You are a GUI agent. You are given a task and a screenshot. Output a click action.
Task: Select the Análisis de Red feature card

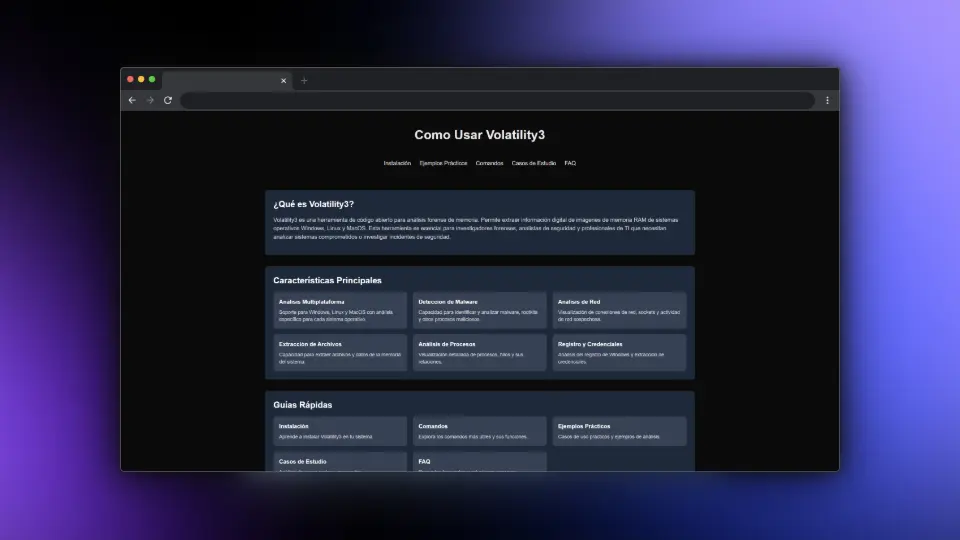pyautogui.click(x=619, y=310)
